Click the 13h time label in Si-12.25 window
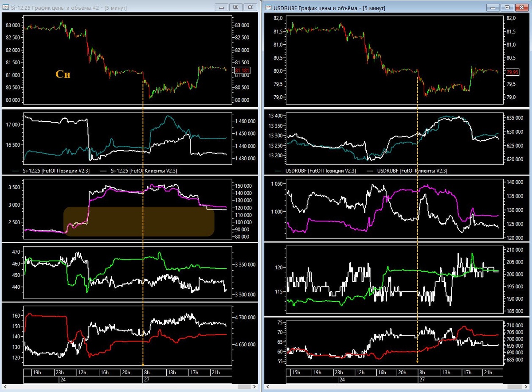This screenshot has width=532, height=392. tap(171, 372)
